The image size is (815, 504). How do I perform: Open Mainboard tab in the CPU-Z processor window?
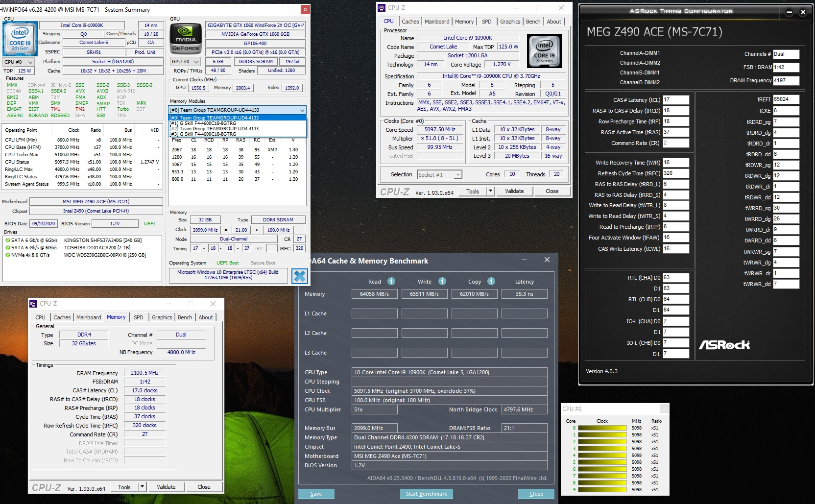437,22
